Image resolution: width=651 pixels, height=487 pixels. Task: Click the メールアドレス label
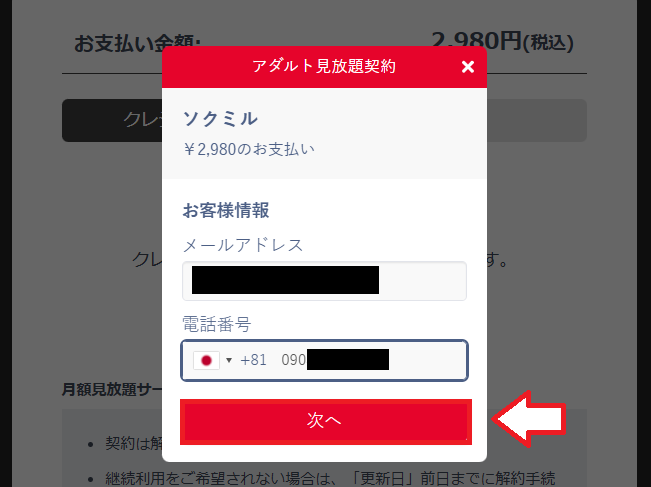tap(243, 245)
